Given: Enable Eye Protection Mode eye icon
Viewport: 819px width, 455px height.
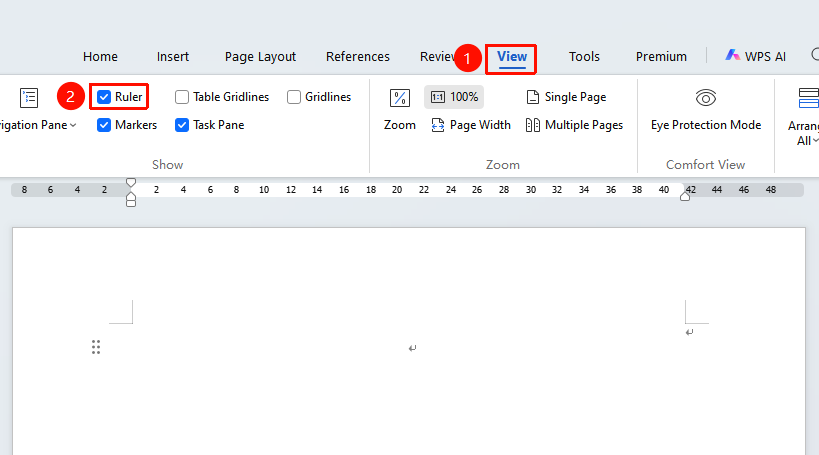Looking at the screenshot, I should pyautogui.click(x=706, y=98).
